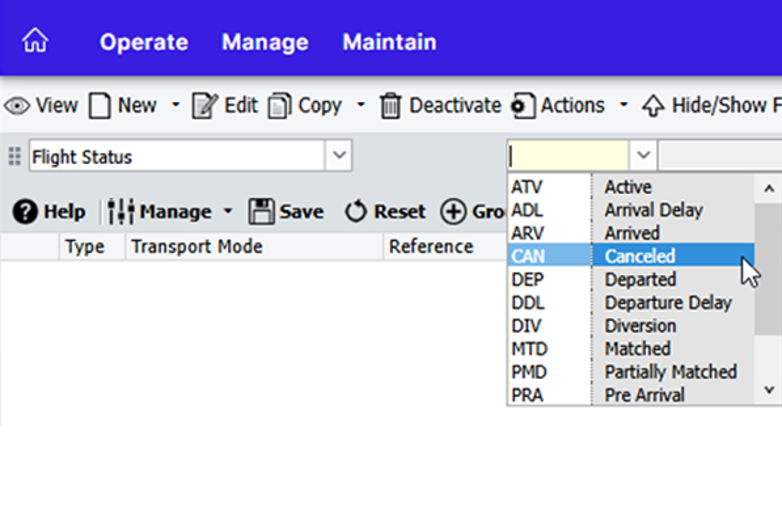This screenshot has height=511, width=782.
Task: Click the Deactivate trash icon
Action: tap(391, 106)
